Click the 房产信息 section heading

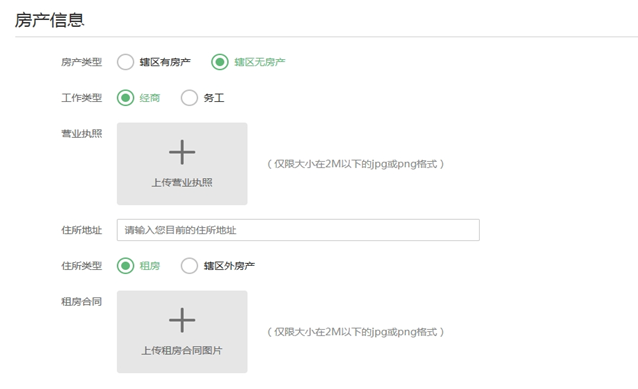[50, 20]
